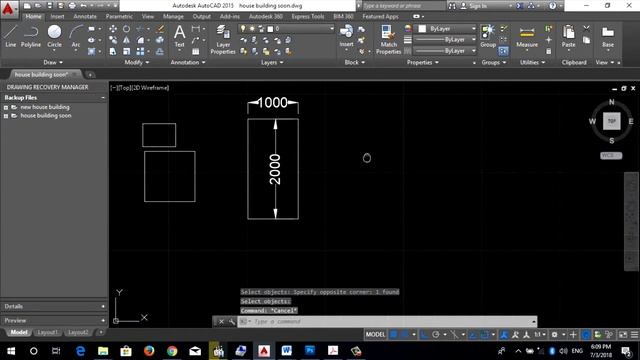640x360 pixels.
Task: Expand the Annotation panel
Action: (188, 62)
